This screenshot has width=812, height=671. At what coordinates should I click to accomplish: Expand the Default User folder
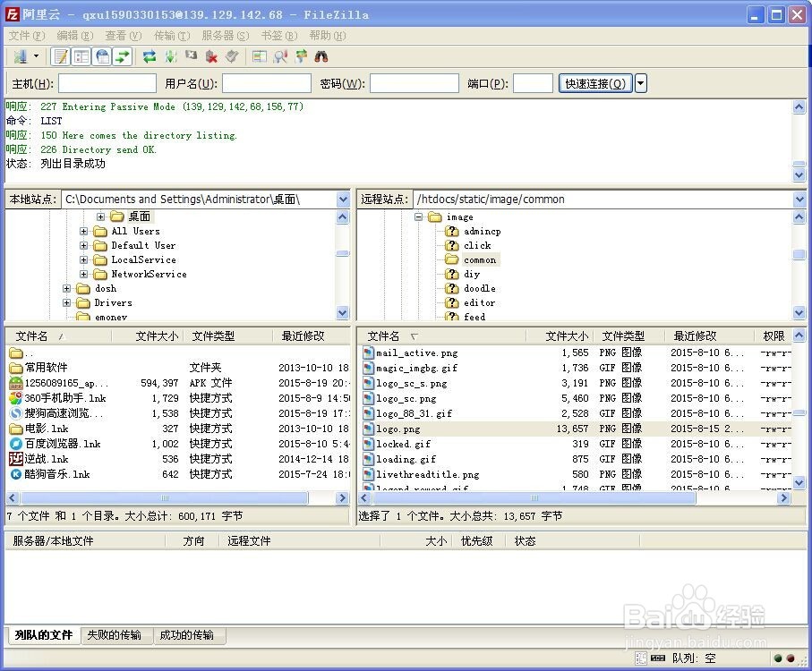coord(83,246)
